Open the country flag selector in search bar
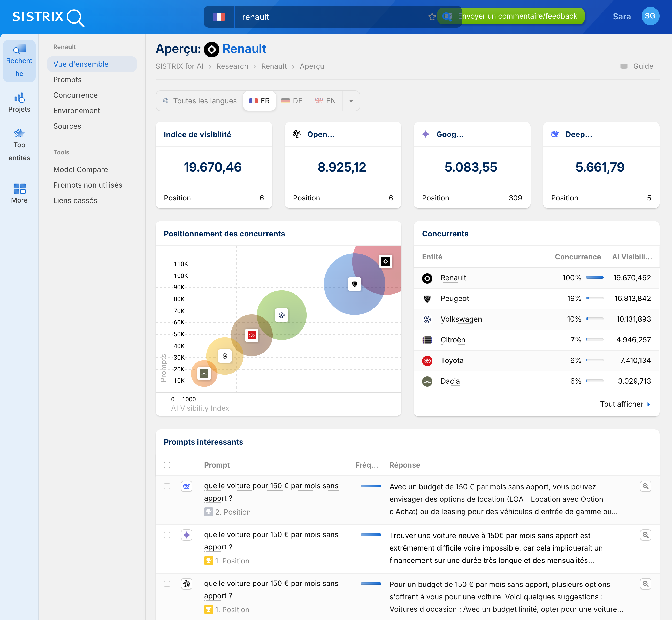The width and height of the screenshot is (672, 620). pyautogui.click(x=219, y=17)
